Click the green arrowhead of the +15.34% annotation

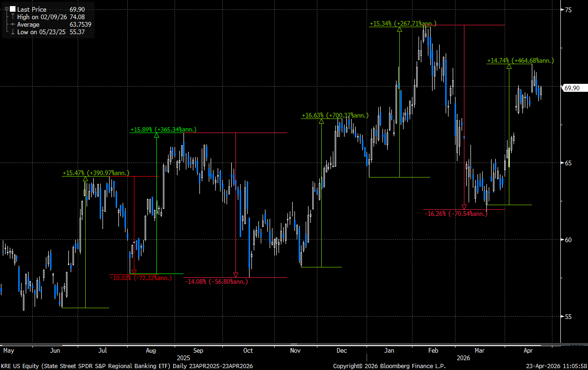(399, 29)
